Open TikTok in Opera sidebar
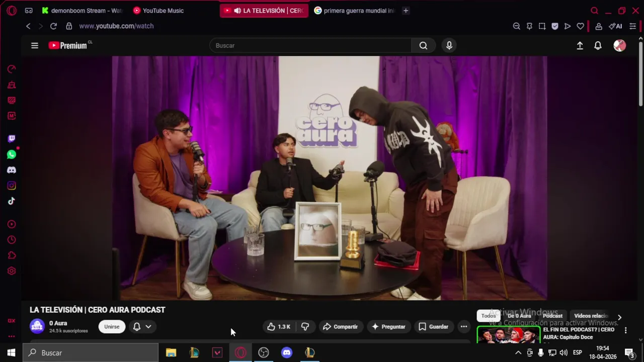The height and width of the screenshot is (362, 644). click(12, 201)
